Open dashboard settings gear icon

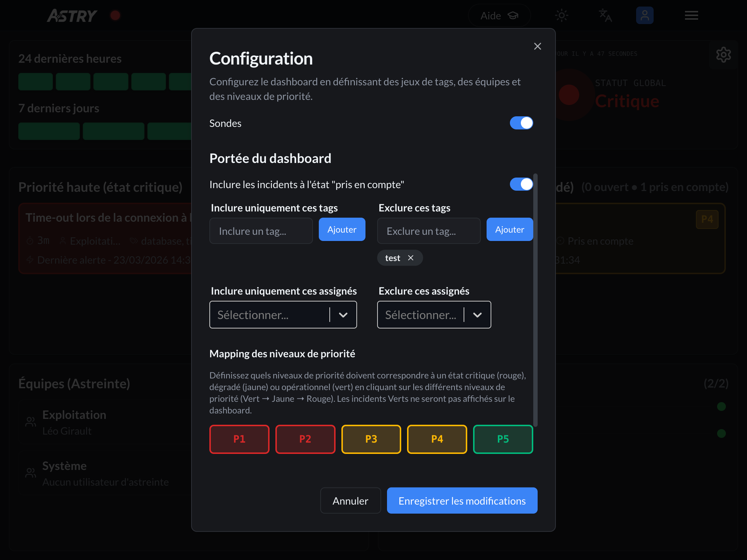tap(723, 55)
